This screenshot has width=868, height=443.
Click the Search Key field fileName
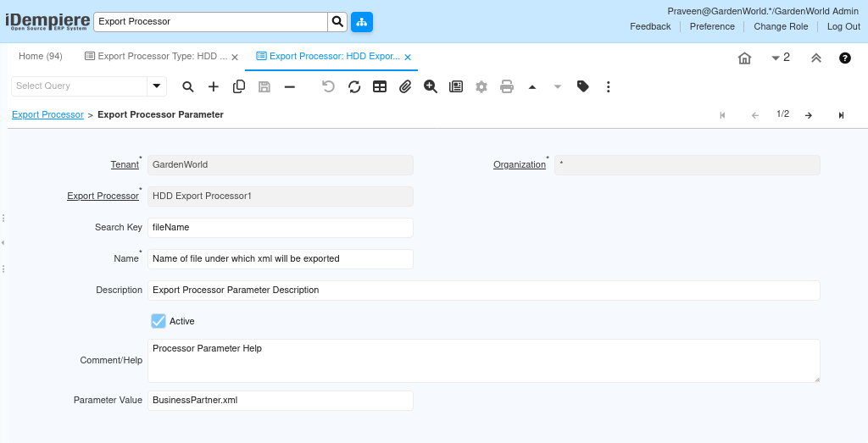(x=280, y=228)
